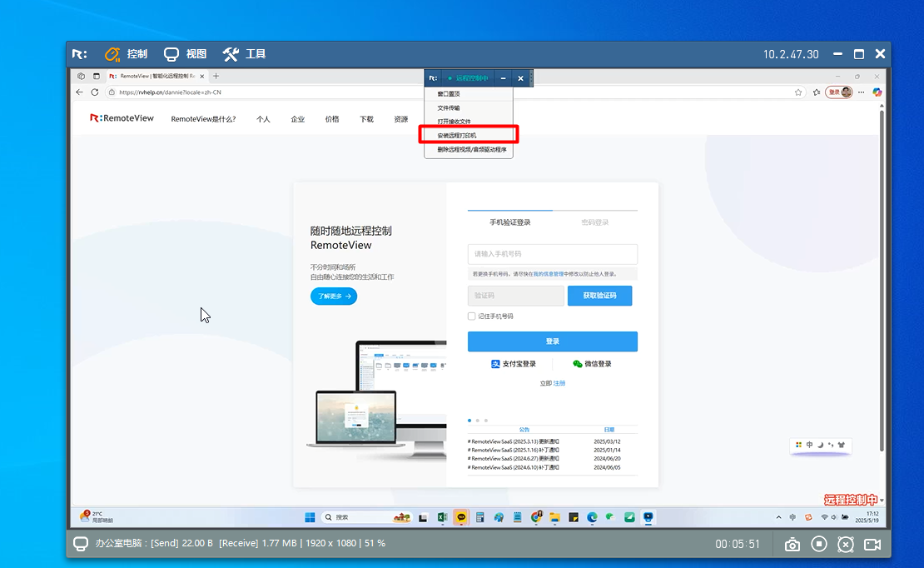Open File Explorer in remote taskbar
This screenshot has height=568, width=924.
click(x=554, y=517)
